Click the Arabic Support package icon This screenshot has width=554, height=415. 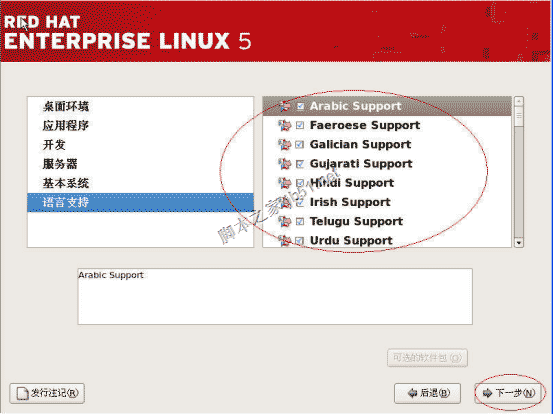[284, 106]
